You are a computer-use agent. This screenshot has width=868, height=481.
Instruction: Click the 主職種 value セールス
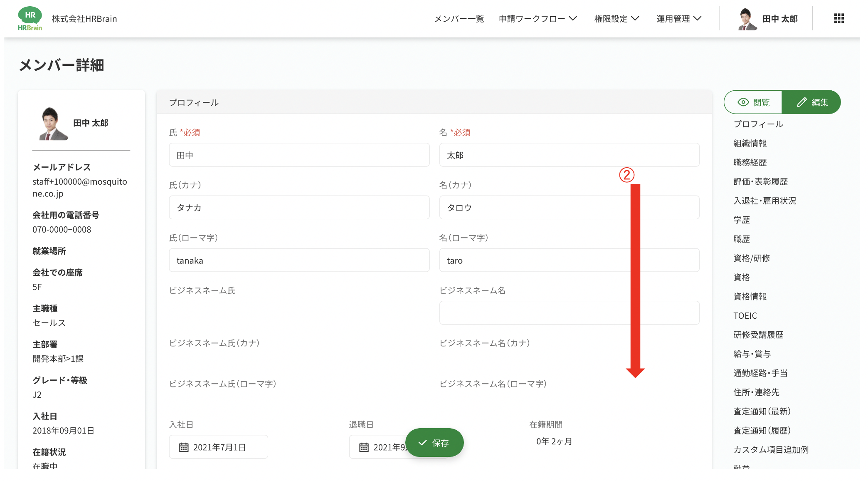pyautogui.click(x=49, y=322)
